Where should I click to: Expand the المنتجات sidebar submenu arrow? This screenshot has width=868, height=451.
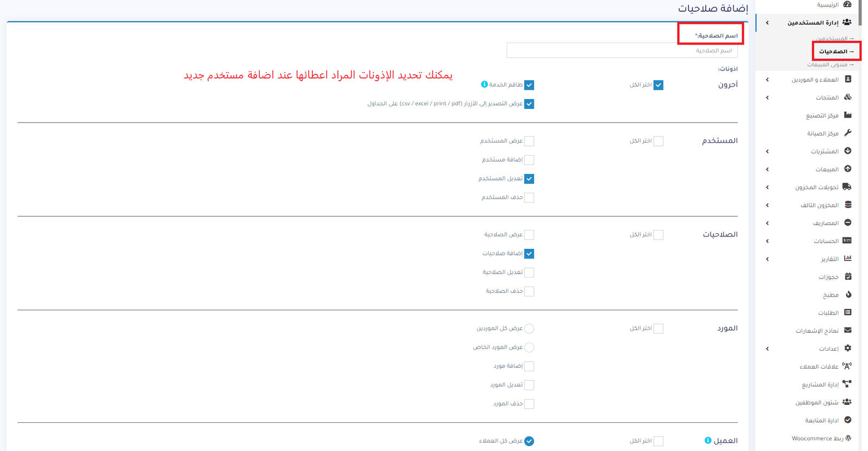point(767,98)
